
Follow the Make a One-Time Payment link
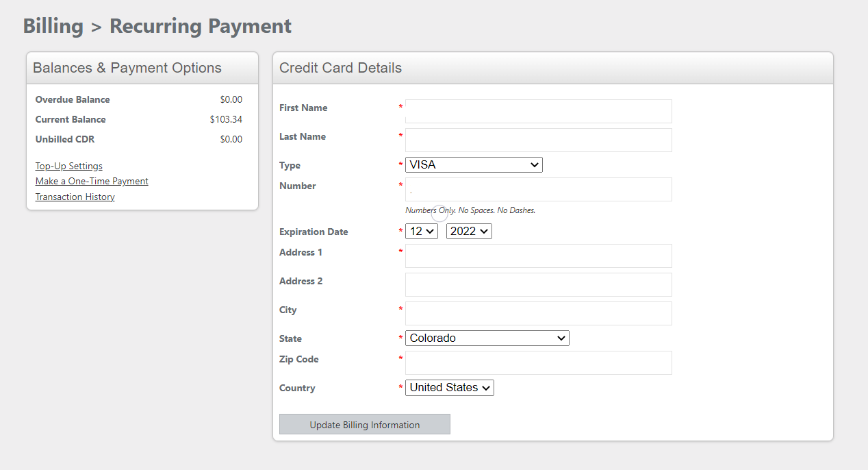coord(92,182)
